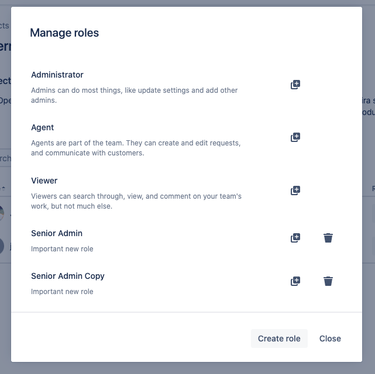Click copy icon for Senior Admin role
Screen dimensions: 375x374
(295, 238)
